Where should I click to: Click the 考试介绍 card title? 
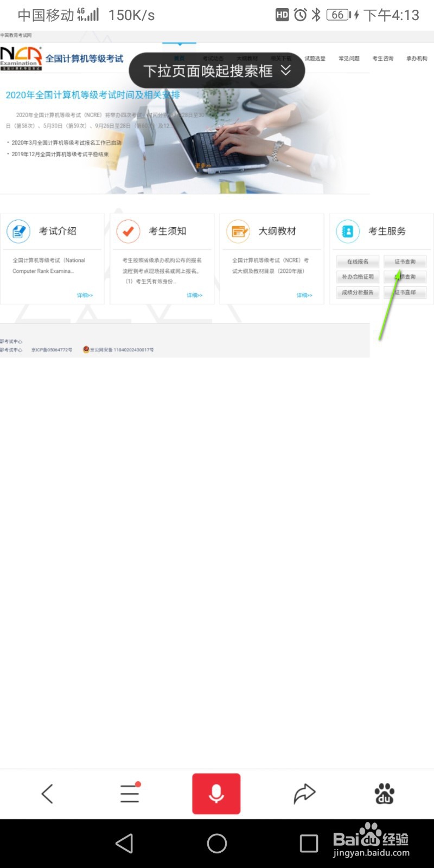pos(58,231)
